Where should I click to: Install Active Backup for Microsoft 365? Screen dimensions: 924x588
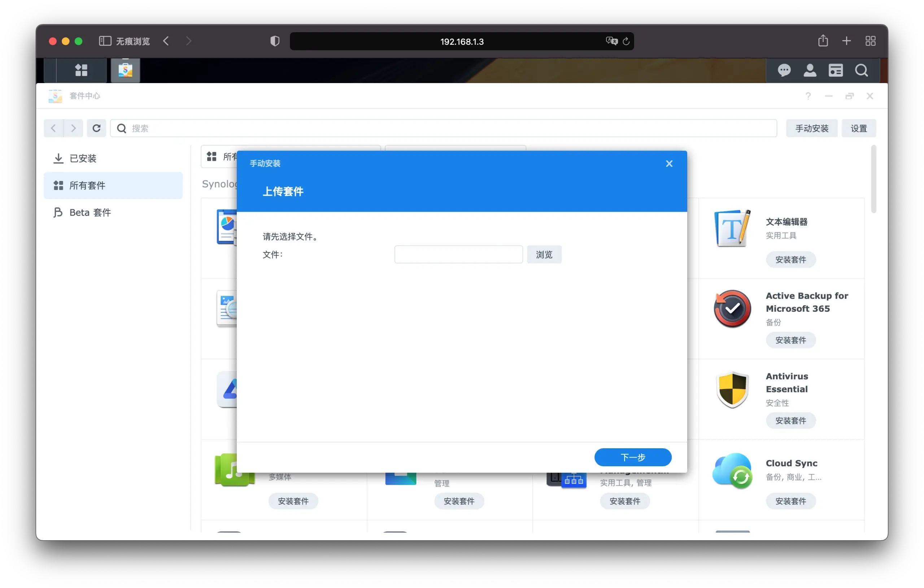point(791,340)
